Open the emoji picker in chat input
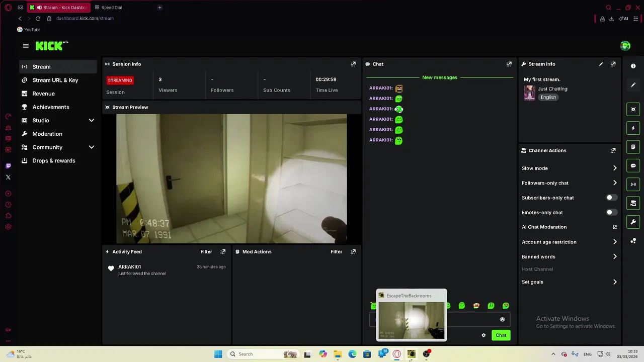The width and height of the screenshot is (644, 362). 502,319
